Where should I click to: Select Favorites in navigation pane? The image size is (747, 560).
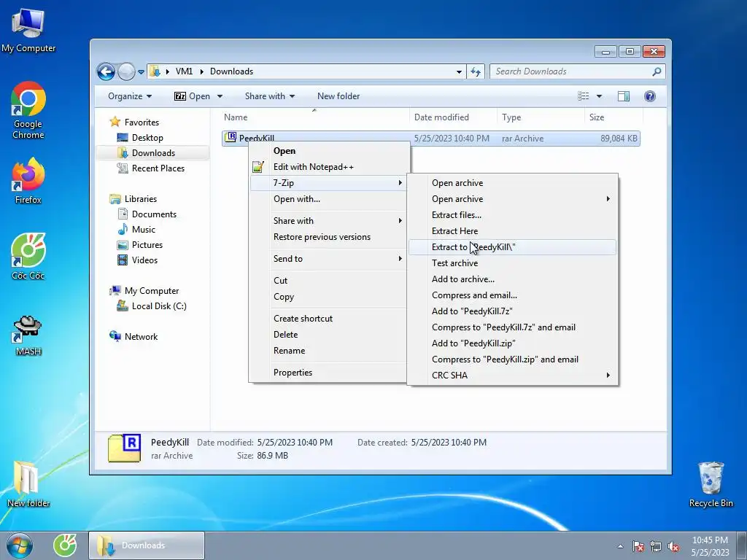click(x=142, y=122)
